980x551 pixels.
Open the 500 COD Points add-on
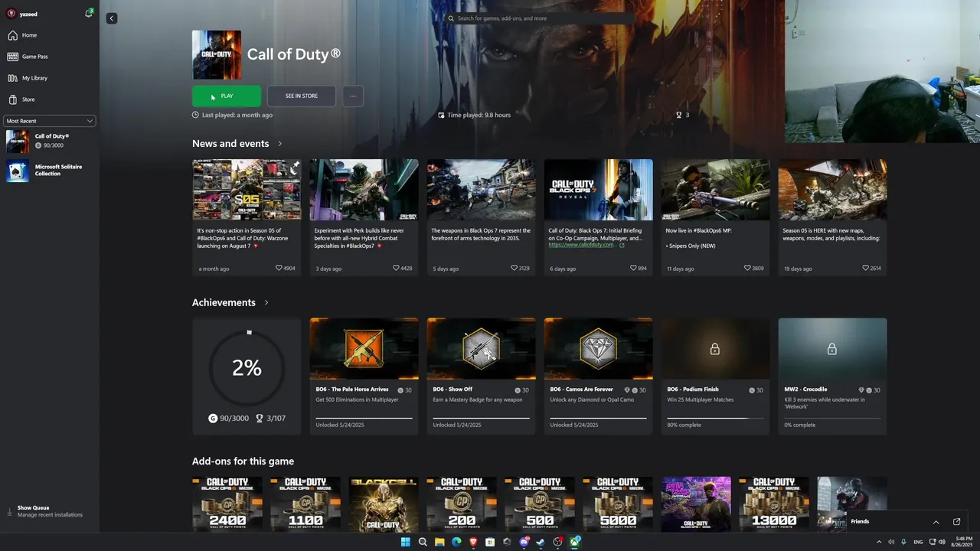540,504
